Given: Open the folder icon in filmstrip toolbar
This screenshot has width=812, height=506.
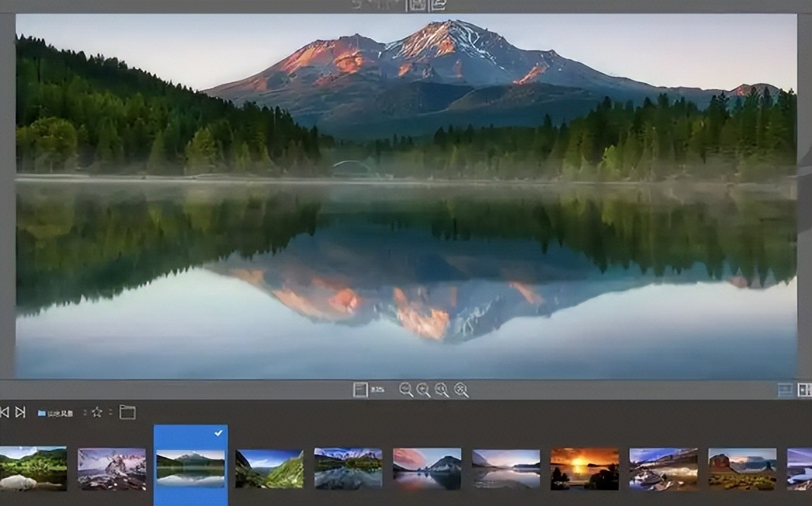Looking at the screenshot, I should coord(127,413).
